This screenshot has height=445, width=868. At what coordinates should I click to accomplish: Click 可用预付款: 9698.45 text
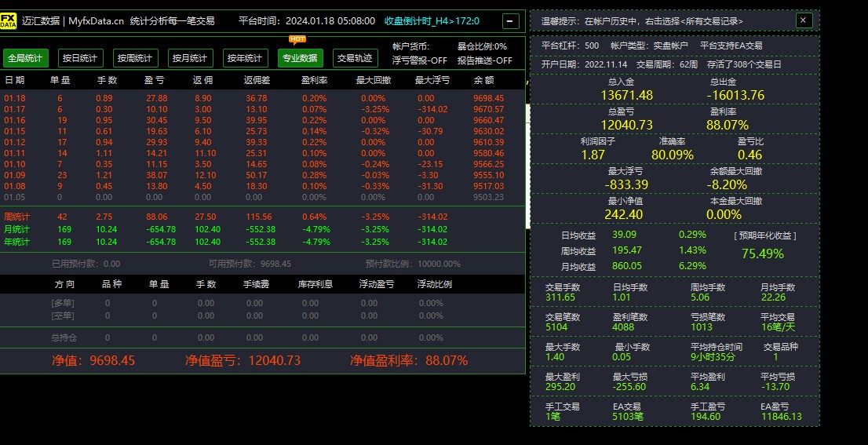250,264
